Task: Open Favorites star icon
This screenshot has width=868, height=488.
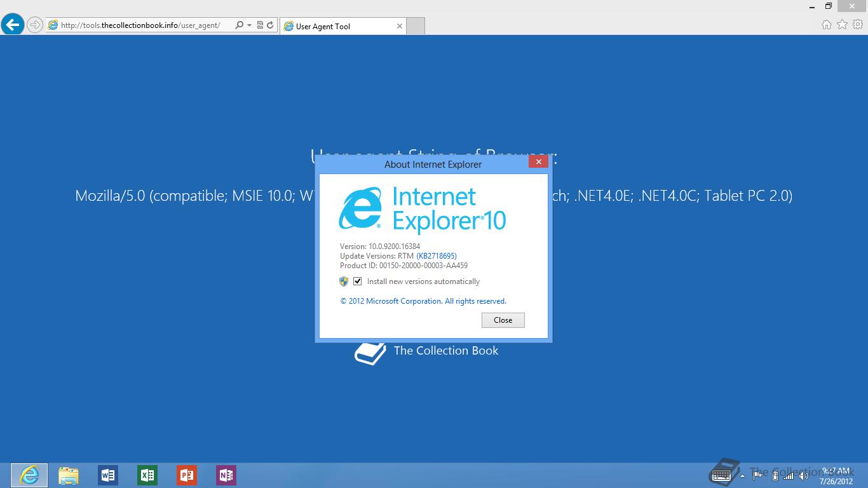Action: [x=842, y=25]
